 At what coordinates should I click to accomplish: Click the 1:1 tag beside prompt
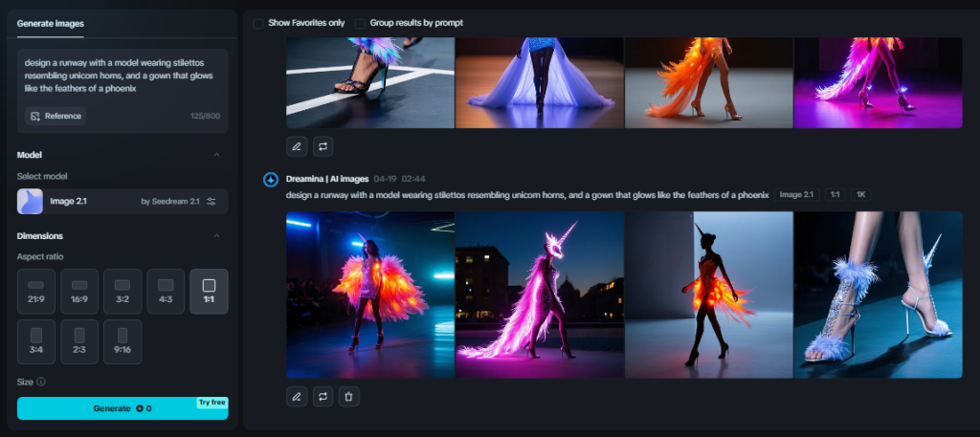tap(835, 195)
